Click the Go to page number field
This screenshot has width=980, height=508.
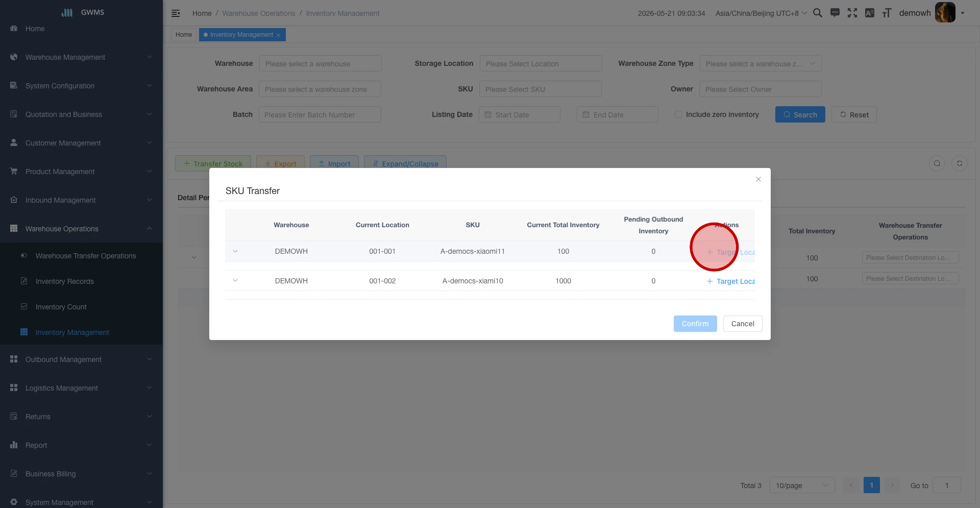click(x=947, y=485)
